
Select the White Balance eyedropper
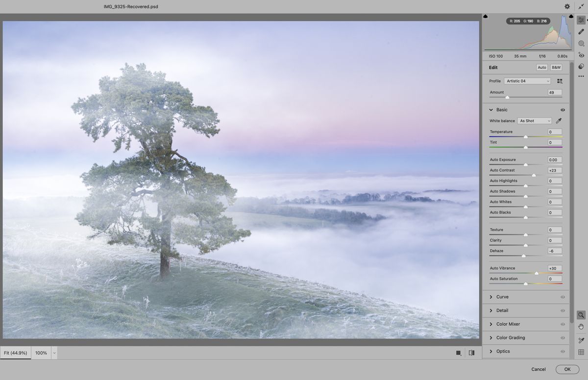[558, 120]
